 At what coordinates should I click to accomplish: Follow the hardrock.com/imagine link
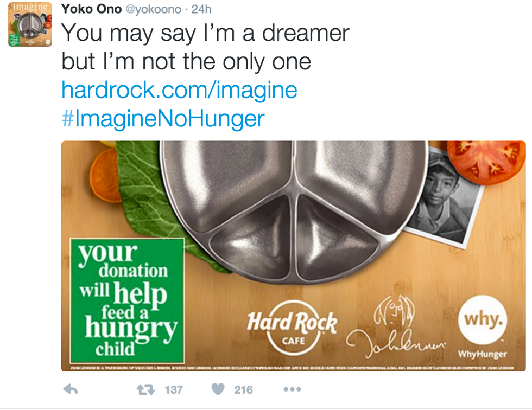tap(179, 90)
